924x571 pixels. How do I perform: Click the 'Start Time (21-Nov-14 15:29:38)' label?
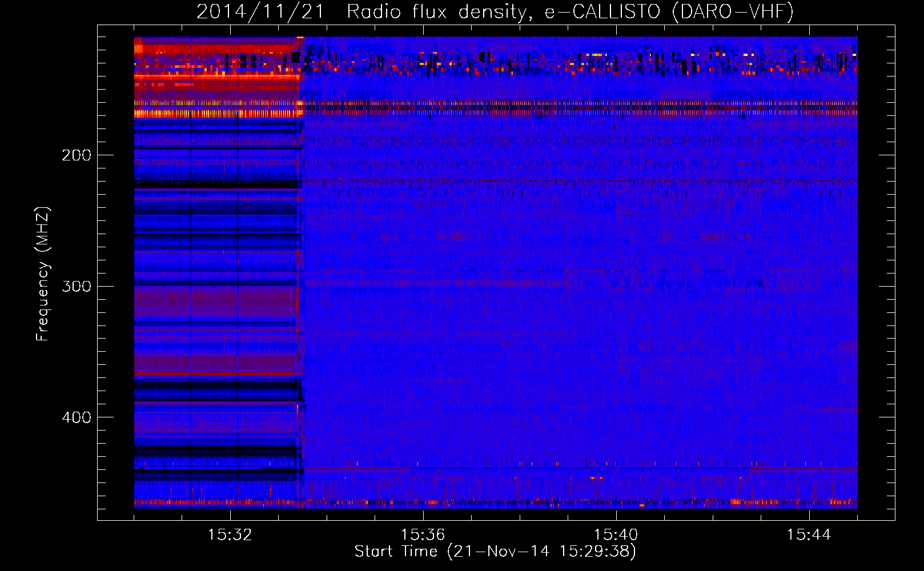(x=495, y=552)
